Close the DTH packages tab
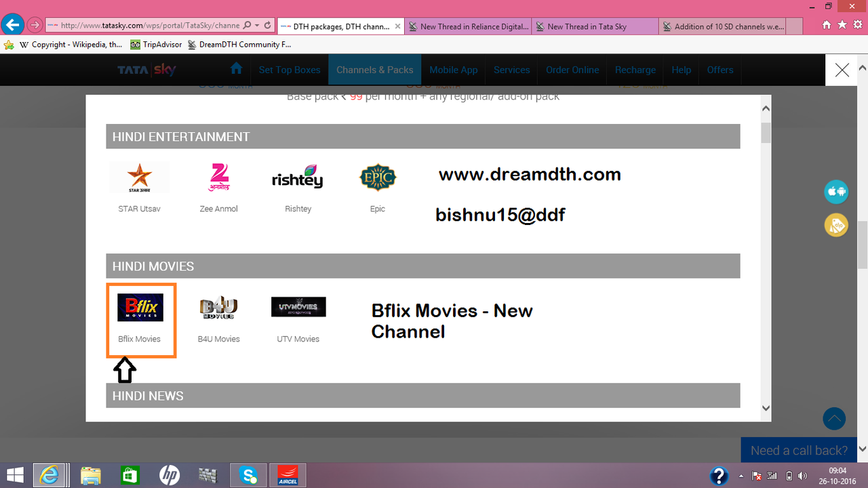The width and height of the screenshot is (868, 488). (x=398, y=26)
